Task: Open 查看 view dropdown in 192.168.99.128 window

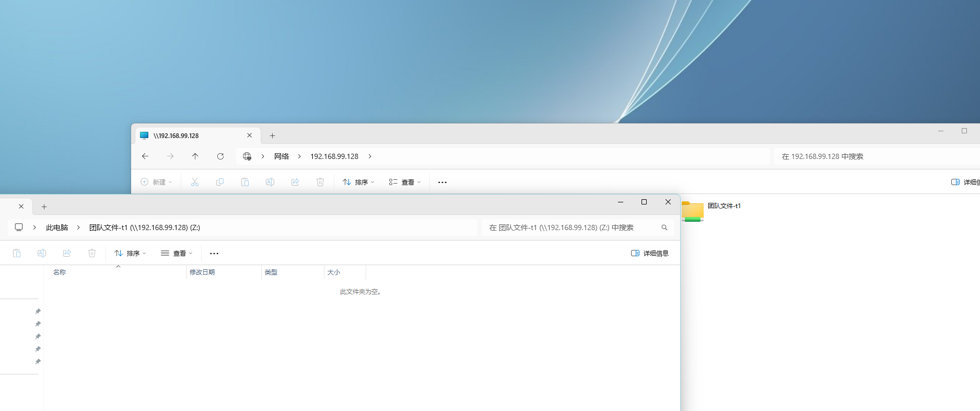Action: click(405, 182)
